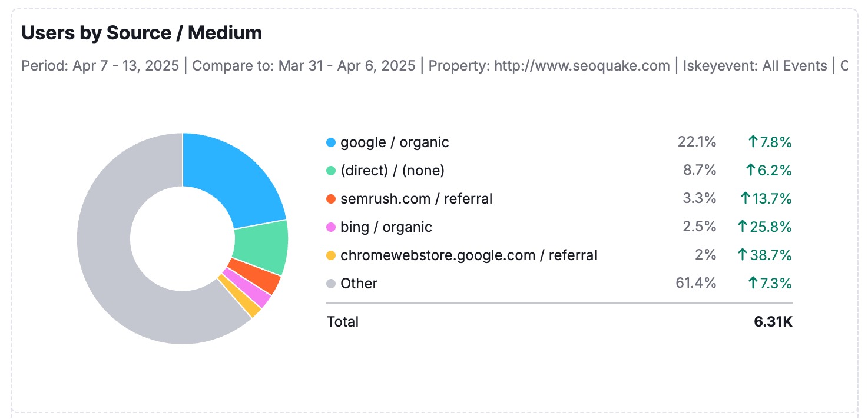The image size is (868, 419).
Task: Click the pink bing / organic legend dot
Action: [331, 227]
